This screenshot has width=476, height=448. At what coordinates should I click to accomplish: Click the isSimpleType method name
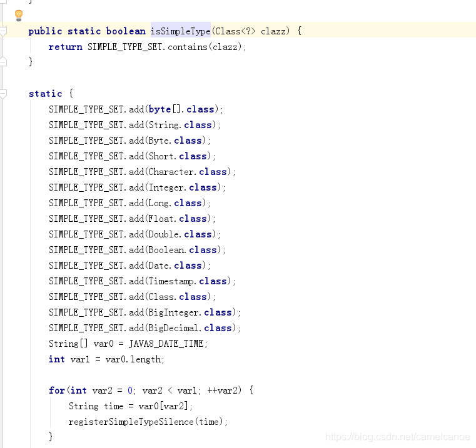pyautogui.click(x=181, y=31)
